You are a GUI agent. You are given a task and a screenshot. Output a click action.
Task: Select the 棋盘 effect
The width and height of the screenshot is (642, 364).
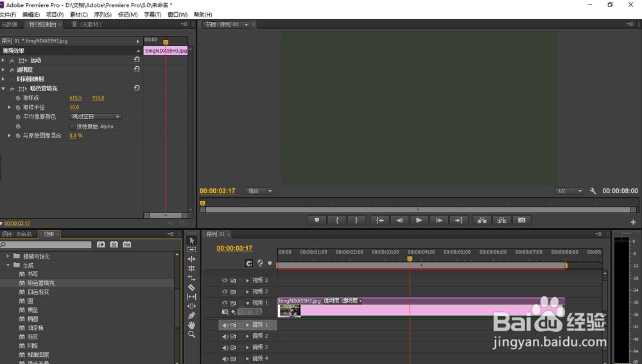(33, 310)
